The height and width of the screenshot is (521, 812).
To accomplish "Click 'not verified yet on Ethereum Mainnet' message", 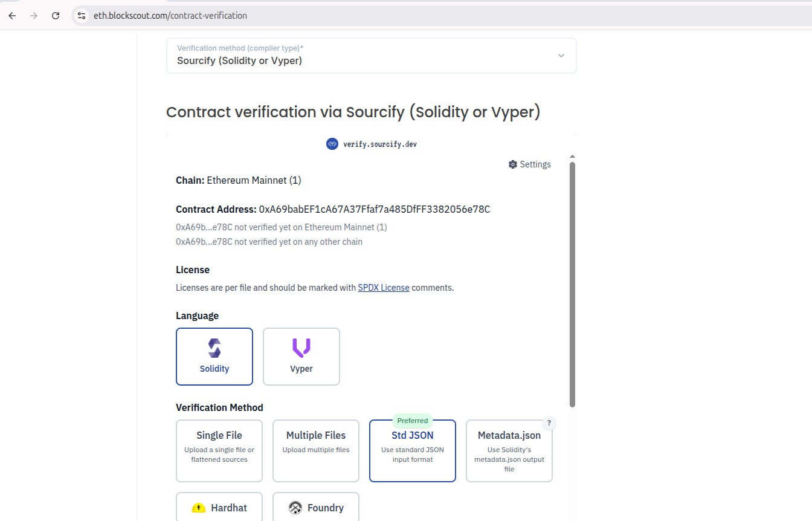I will click(x=282, y=227).
